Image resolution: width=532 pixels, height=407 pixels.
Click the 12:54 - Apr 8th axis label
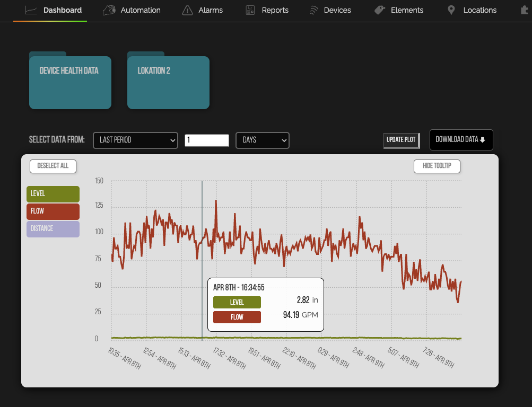click(160, 358)
